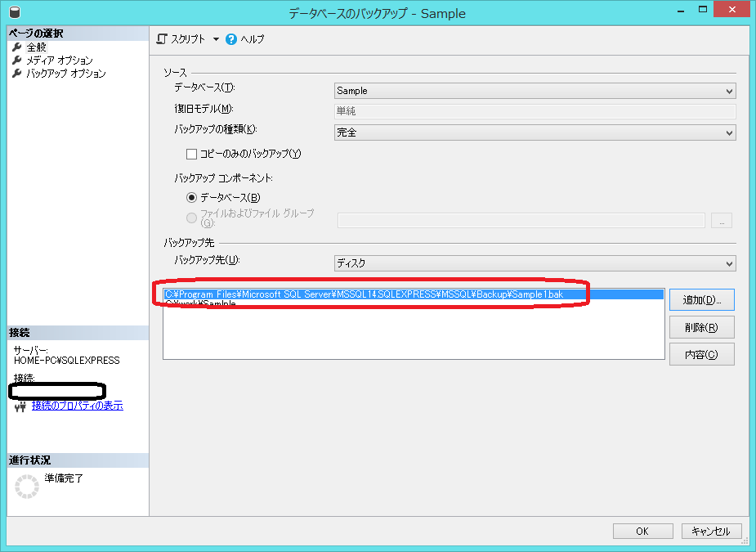Open the 接続のプロパティの表示 link
Viewport: 756px width, 552px height.
tap(77, 406)
